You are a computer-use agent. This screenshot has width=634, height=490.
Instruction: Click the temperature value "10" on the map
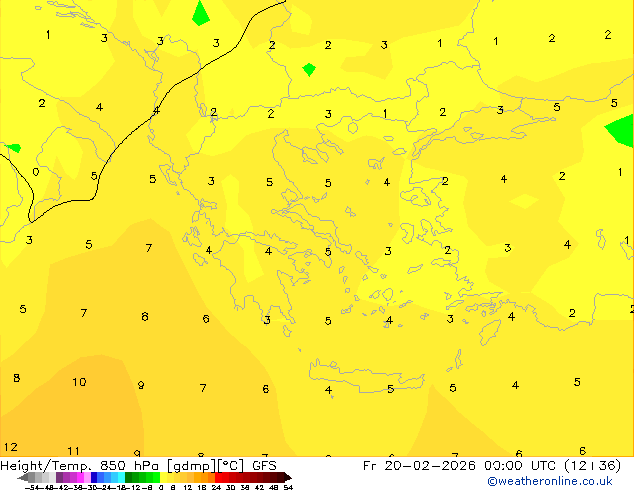coord(79,382)
